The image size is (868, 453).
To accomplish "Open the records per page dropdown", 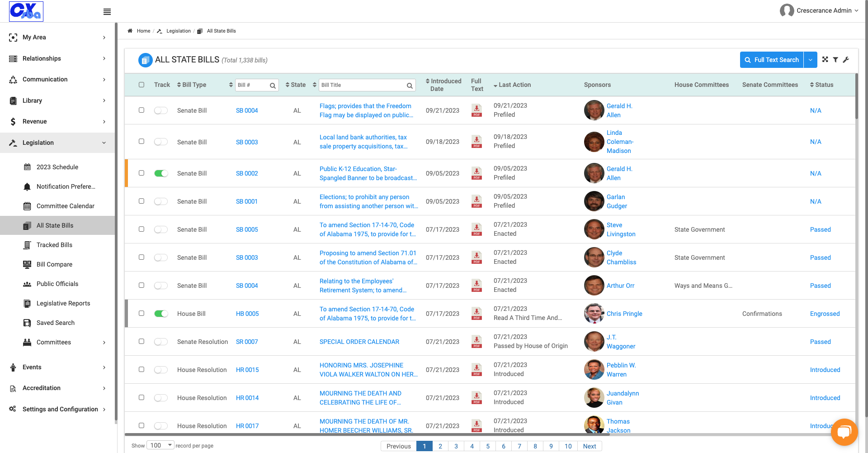I will click(160, 445).
